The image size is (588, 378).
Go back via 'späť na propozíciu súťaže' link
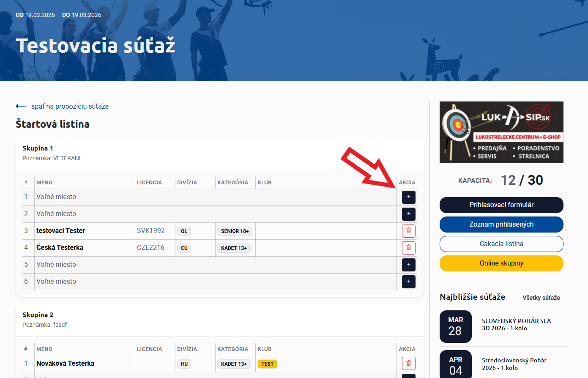pyautogui.click(x=70, y=106)
